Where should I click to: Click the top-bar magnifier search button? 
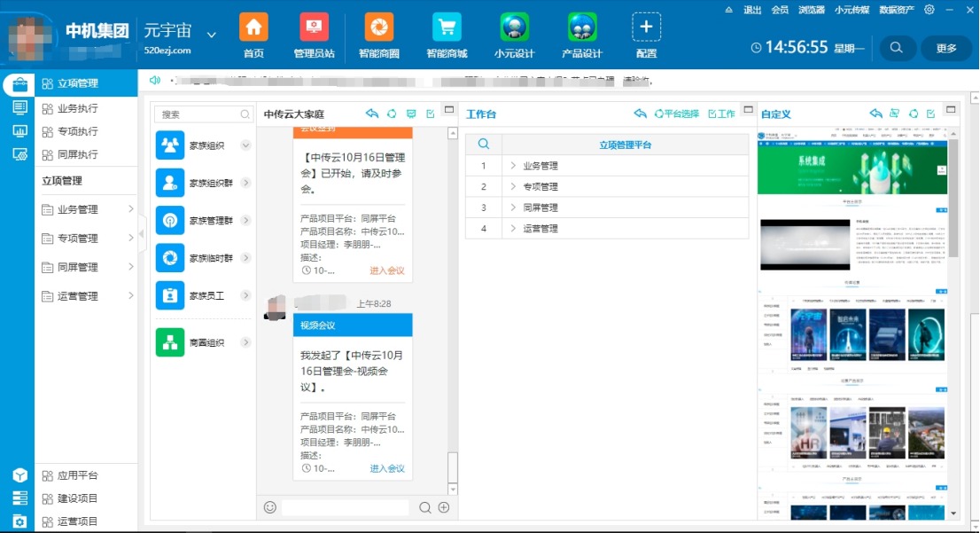[897, 48]
